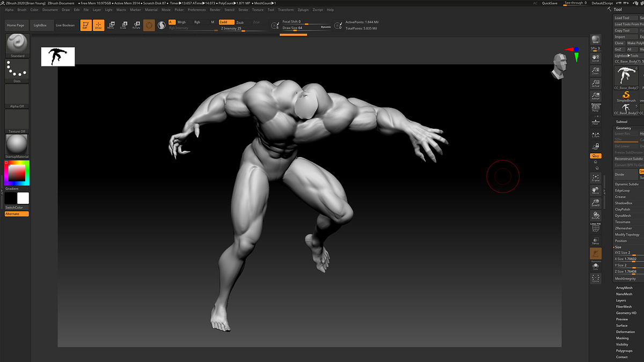Click the AAHalf icon
The width and height of the screenshot is (644, 362).
click(x=596, y=96)
